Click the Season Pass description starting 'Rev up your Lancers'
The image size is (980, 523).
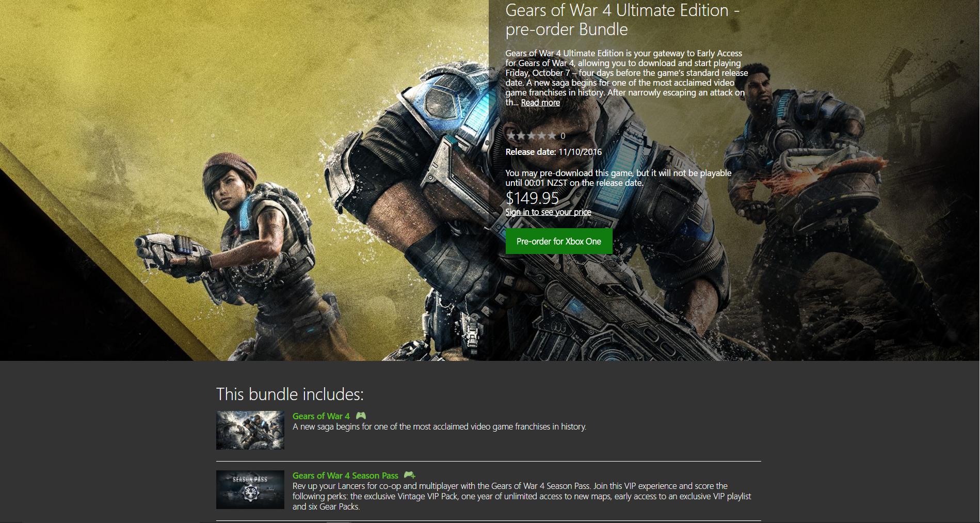coord(522,496)
